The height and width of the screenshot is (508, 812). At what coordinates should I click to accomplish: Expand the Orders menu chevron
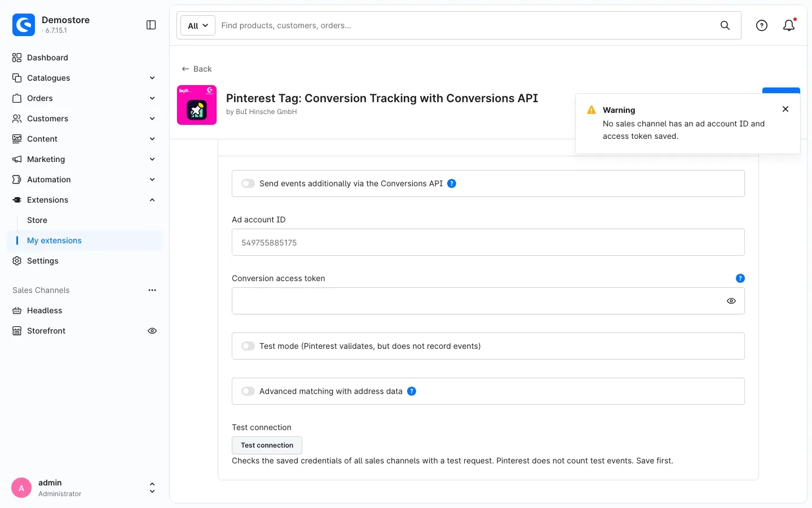152,98
